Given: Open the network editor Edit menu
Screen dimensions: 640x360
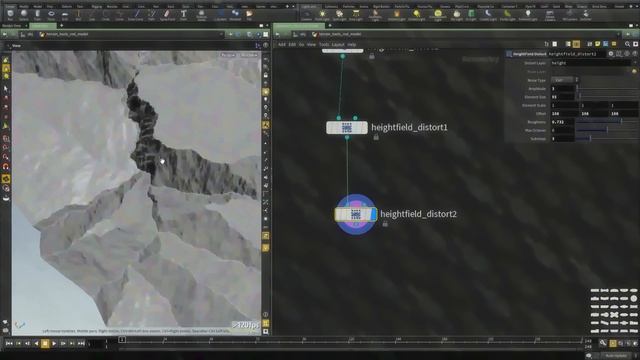Looking at the screenshot, I should (292, 44).
